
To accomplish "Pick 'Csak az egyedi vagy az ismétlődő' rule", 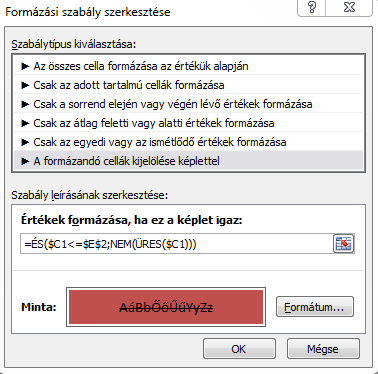I will coord(188,142).
